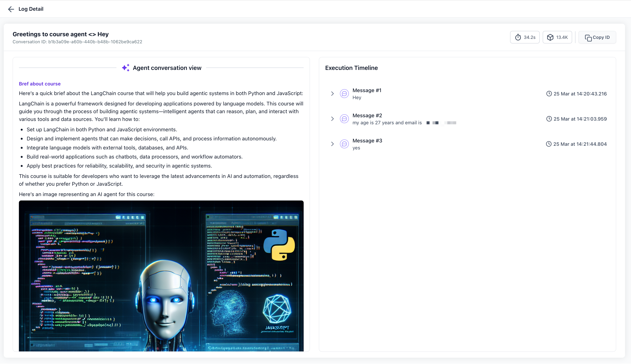This screenshot has height=364, width=631.
Task: Click the Log Detail header title
Action: pos(31,9)
